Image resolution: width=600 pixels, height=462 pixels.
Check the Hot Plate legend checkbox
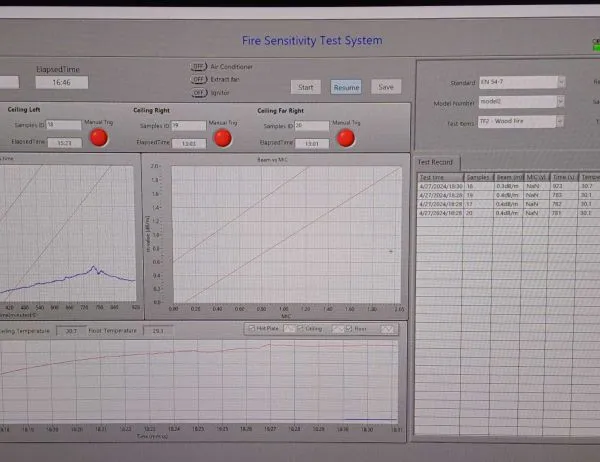click(252, 328)
